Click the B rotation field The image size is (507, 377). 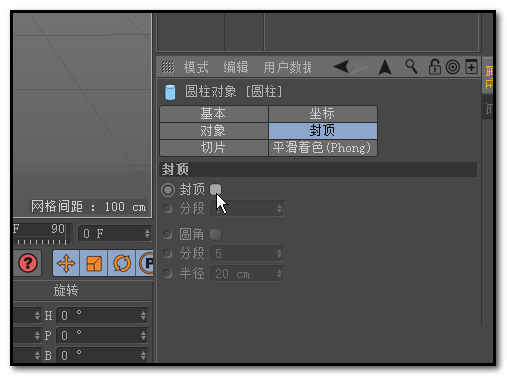[x=102, y=355]
